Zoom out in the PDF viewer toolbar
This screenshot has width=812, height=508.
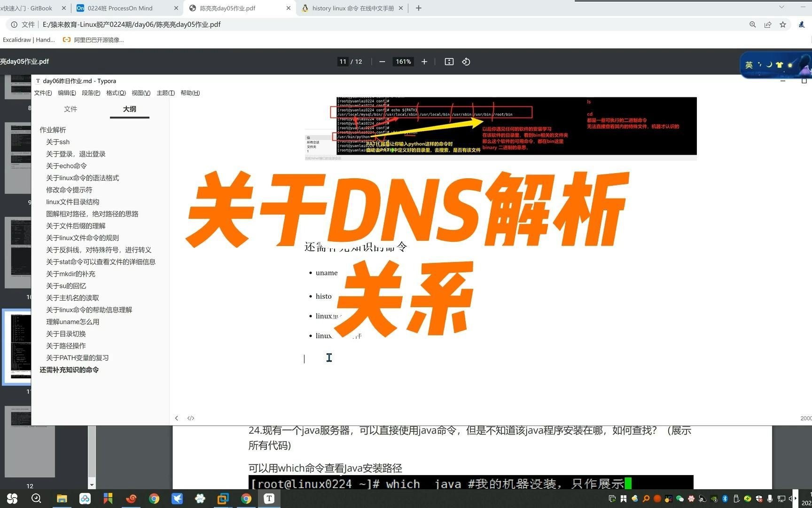382,62
